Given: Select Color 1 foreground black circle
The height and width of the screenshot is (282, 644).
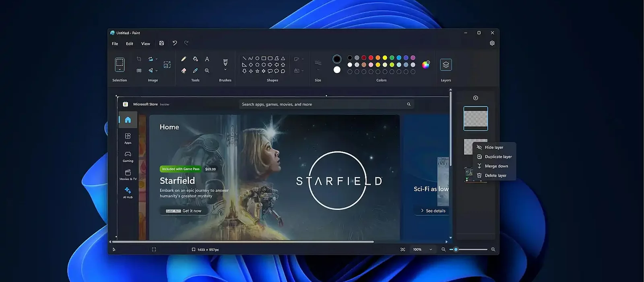Looking at the screenshot, I should coord(337,59).
